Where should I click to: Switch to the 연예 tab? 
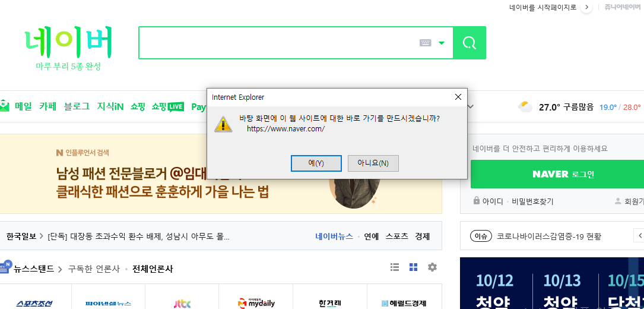(372, 237)
